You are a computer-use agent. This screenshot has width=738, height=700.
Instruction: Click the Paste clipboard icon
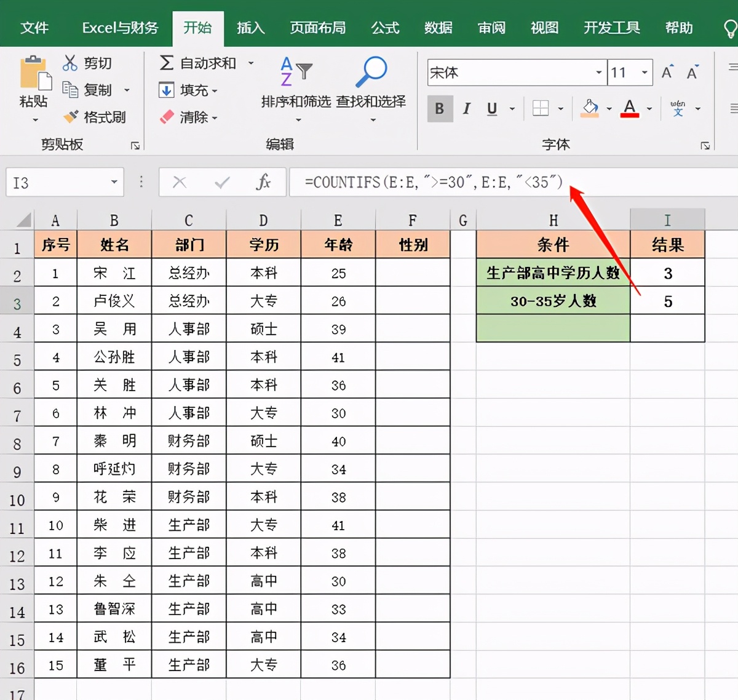tap(35, 73)
